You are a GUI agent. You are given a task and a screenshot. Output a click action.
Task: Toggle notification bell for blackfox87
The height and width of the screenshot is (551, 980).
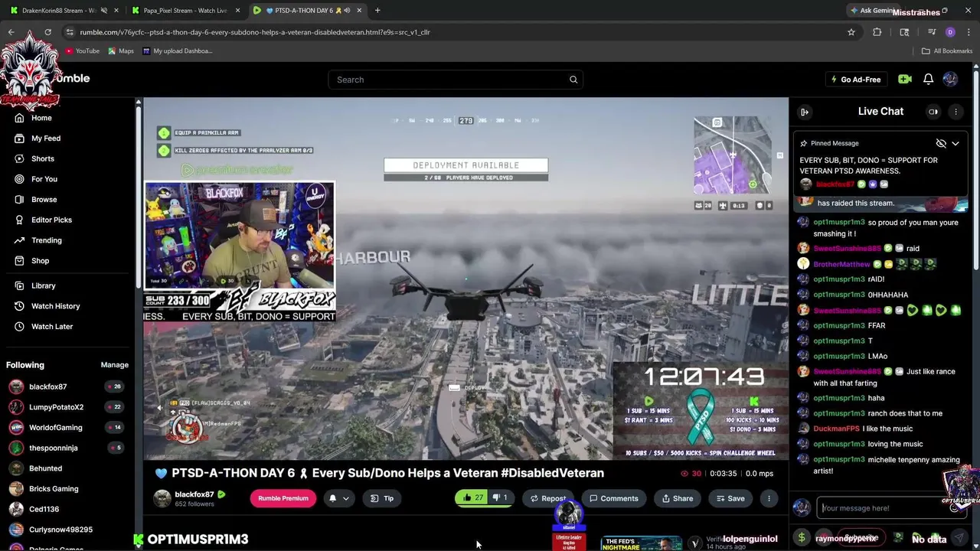(332, 498)
